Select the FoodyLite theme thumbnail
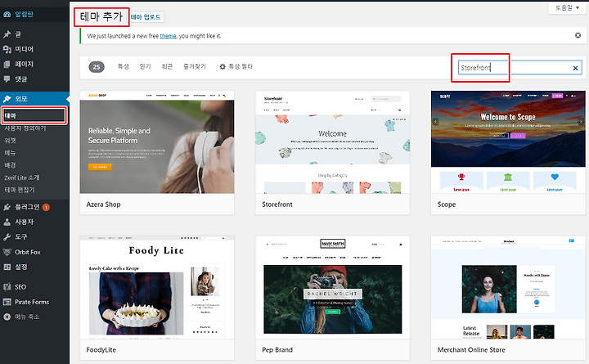 pos(157,287)
